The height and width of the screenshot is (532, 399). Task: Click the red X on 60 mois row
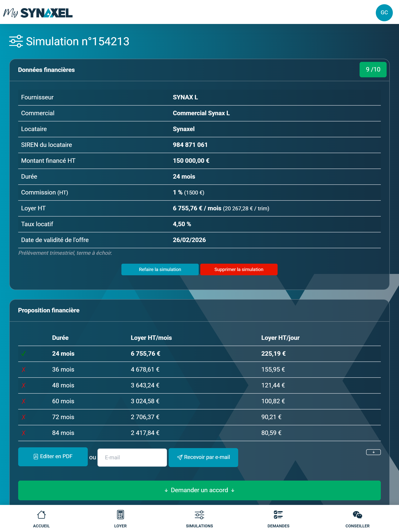(x=23, y=401)
